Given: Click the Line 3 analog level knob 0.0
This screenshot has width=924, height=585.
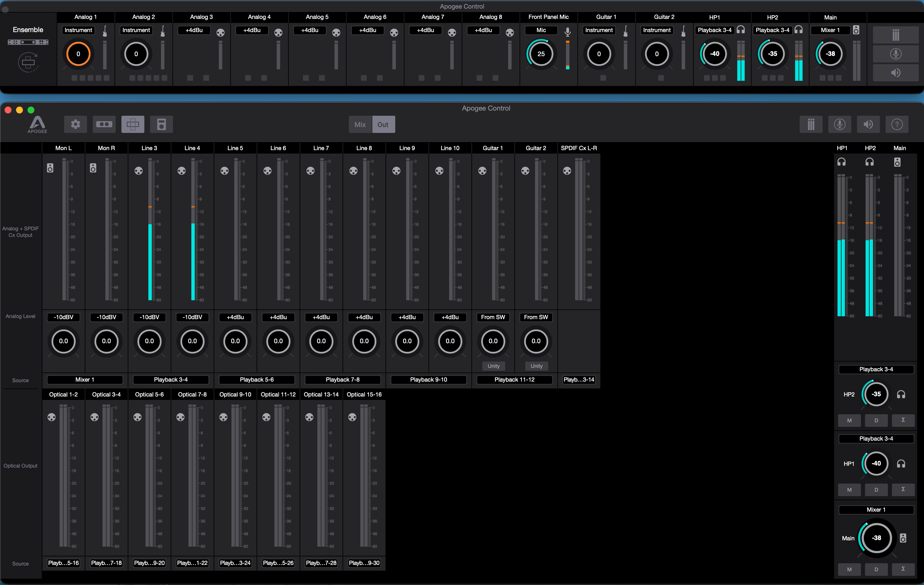Looking at the screenshot, I should point(149,341).
